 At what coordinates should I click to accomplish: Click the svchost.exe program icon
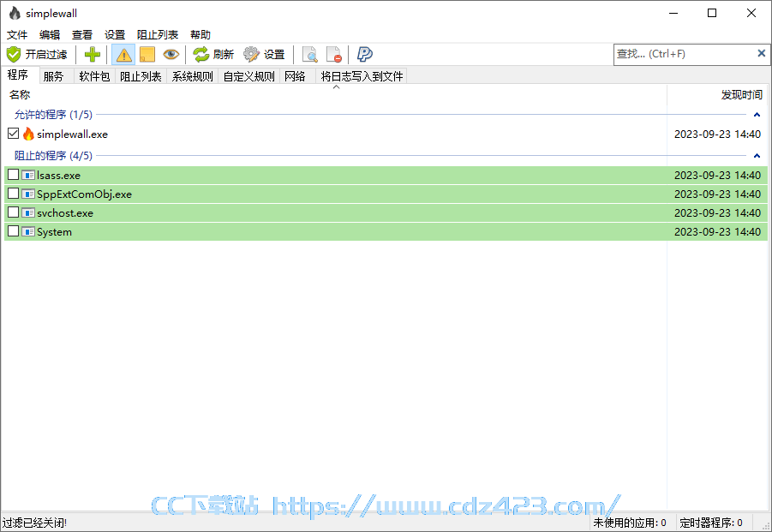click(x=28, y=212)
